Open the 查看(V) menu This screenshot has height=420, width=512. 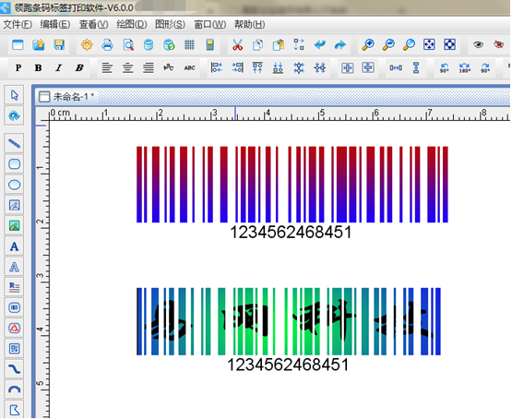point(93,24)
